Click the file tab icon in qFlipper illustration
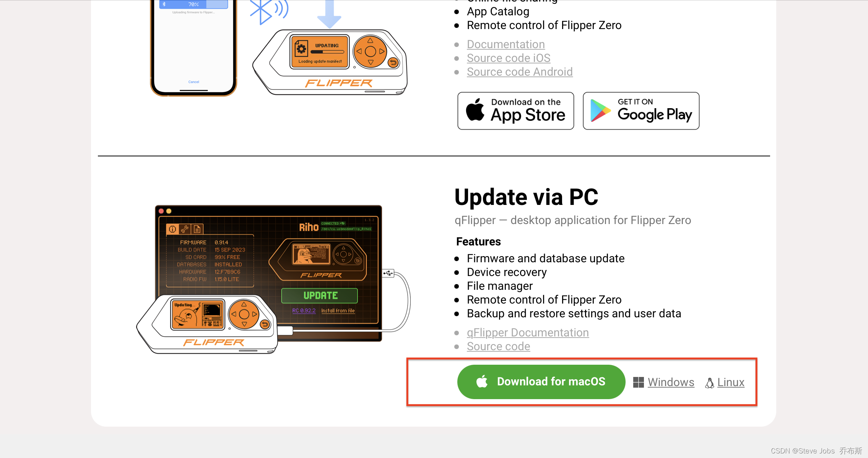Image resolution: width=868 pixels, height=458 pixels. point(197,229)
